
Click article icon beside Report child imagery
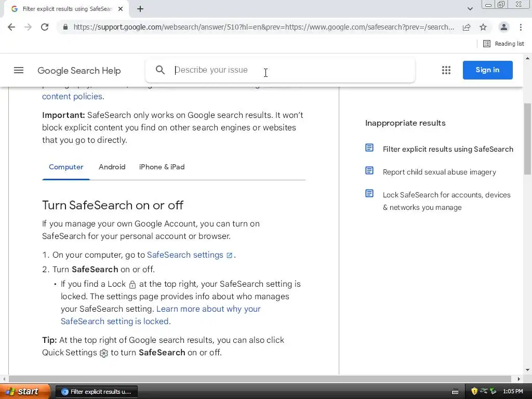click(x=369, y=170)
